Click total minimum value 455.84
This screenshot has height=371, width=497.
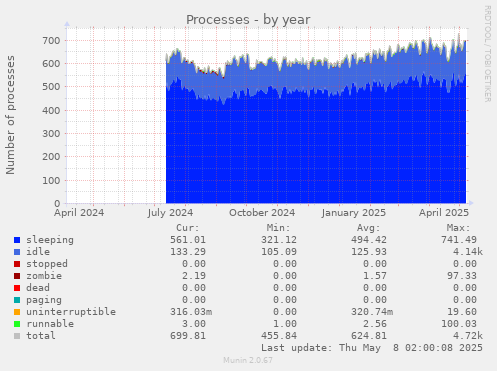[x=279, y=336]
